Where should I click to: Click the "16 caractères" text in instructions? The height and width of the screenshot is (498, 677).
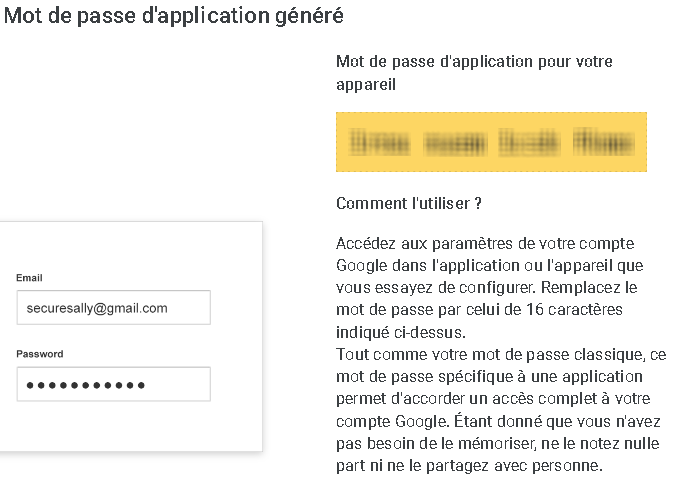574,310
